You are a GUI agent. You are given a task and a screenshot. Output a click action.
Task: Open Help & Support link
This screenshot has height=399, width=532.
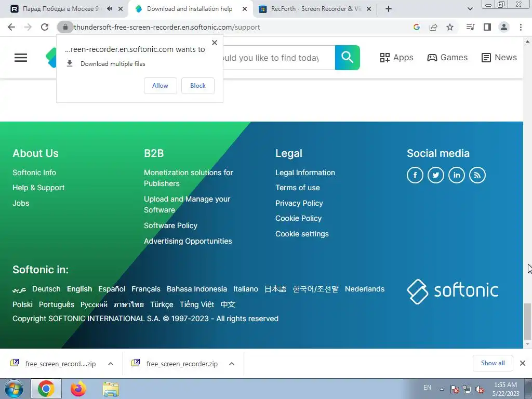click(38, 188)
